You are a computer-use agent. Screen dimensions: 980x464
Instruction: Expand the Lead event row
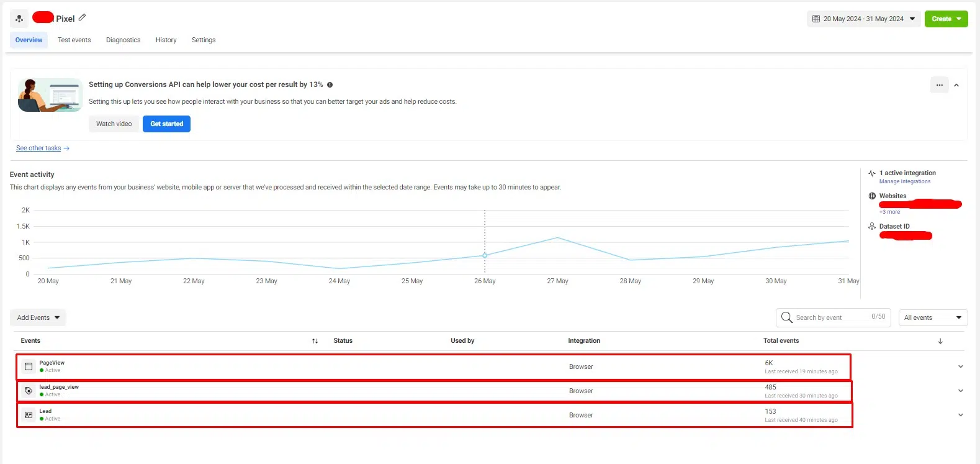[960, 415]
